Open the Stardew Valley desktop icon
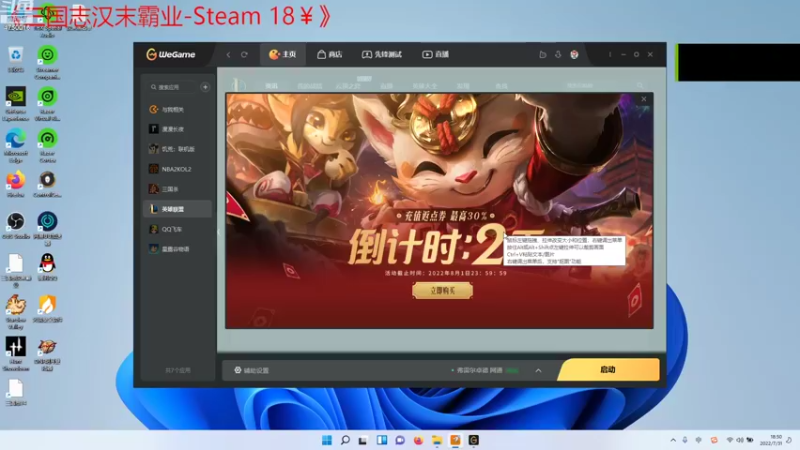This screenshot has height=450, width=800. click(x=16, y=311)
